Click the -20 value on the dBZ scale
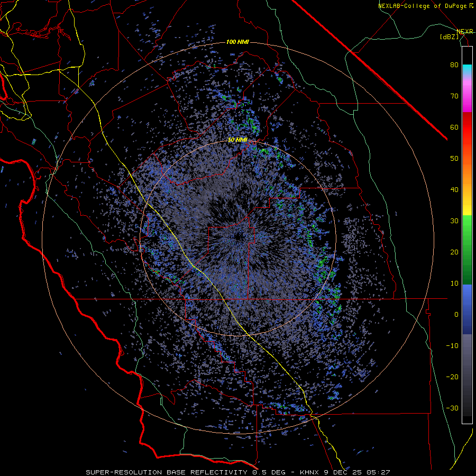The width and height of the screenshot is (476, 476). click(452, 377)
